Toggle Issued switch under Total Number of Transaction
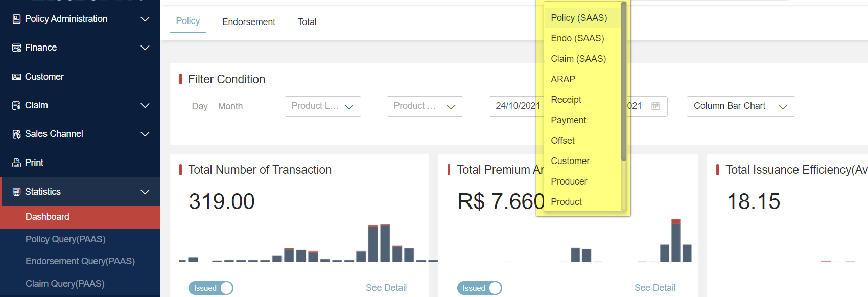868x297 pixels. (210, 288)
